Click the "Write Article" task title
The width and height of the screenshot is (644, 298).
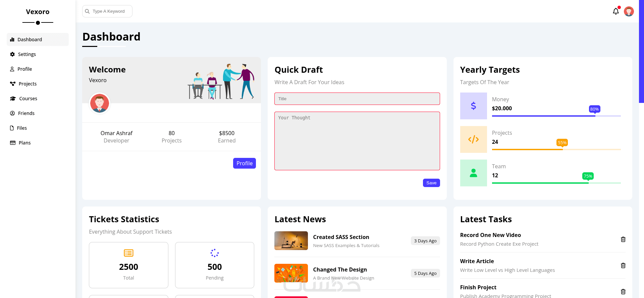pos(477,261)
